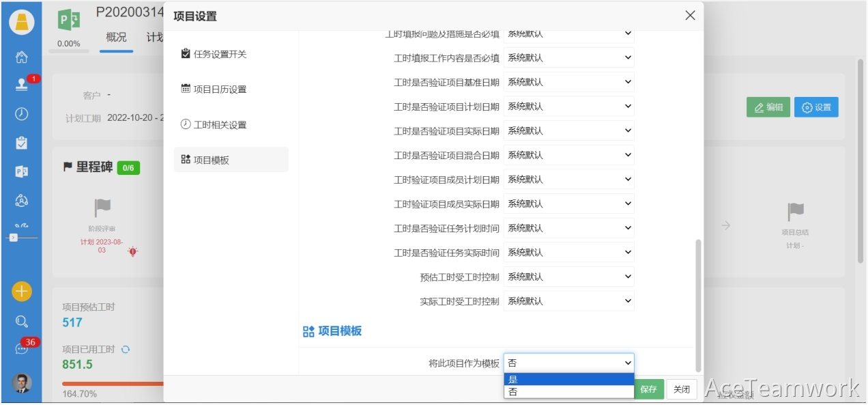Select 否 in the template dropdown list

click(x=568, y=392)
